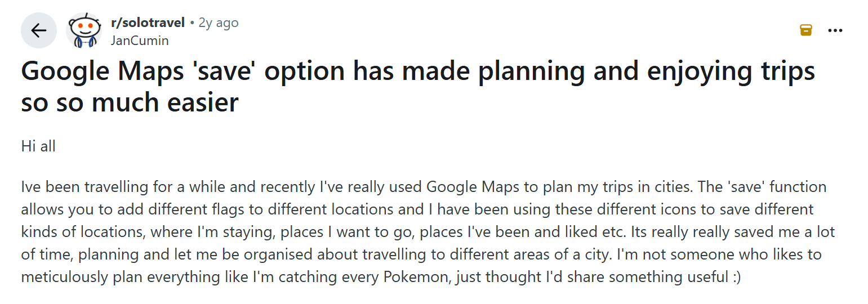
Task: Click the back arrow button
Action: pos(39,30)
